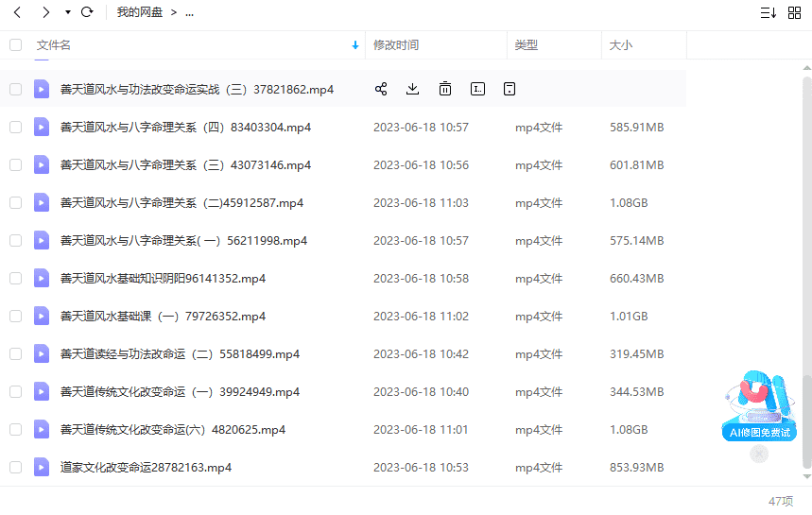Expand the collapsed path ellipsis in breadcrumb
The width and height of the screenshot is (812, 515).
(x=189, y=12)
